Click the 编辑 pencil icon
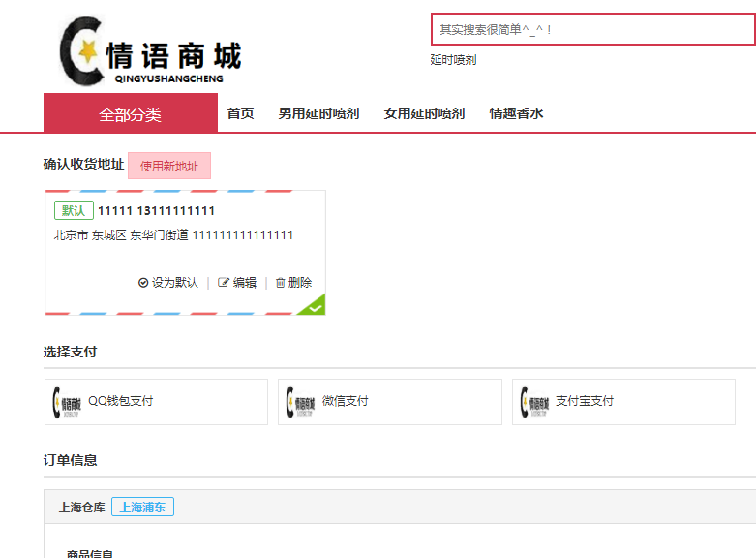 (x=223, y=282)
